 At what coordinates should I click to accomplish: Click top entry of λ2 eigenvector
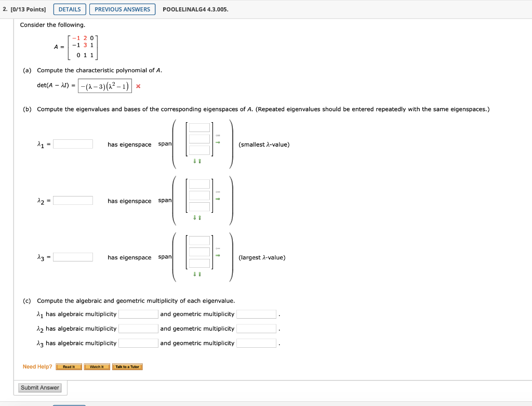tap(199, 184)
